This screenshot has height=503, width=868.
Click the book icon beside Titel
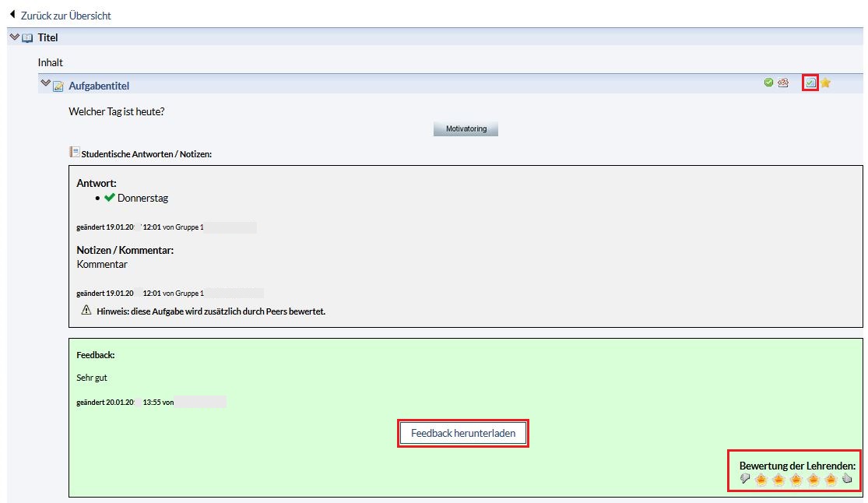coord(28,38)
